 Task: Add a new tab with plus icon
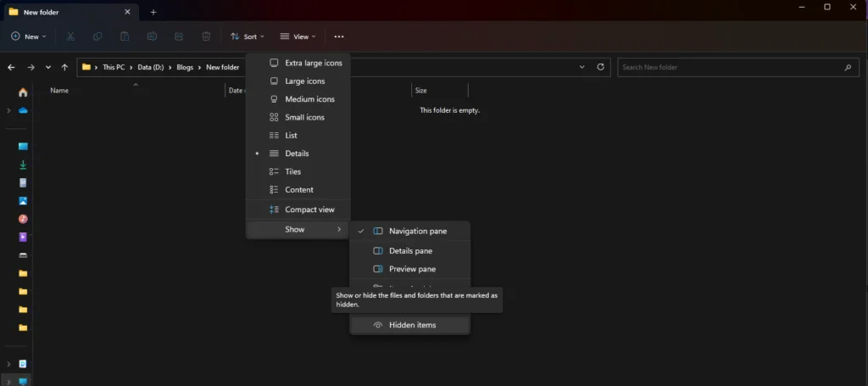coord(153,12)
